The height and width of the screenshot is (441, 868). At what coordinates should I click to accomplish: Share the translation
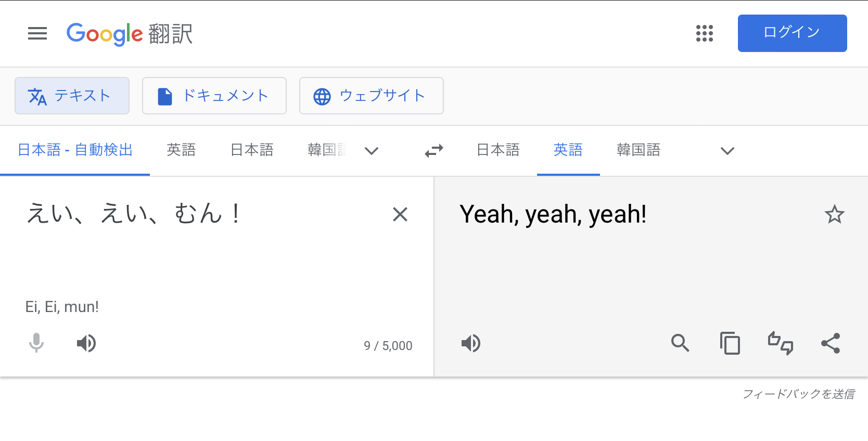831,343
